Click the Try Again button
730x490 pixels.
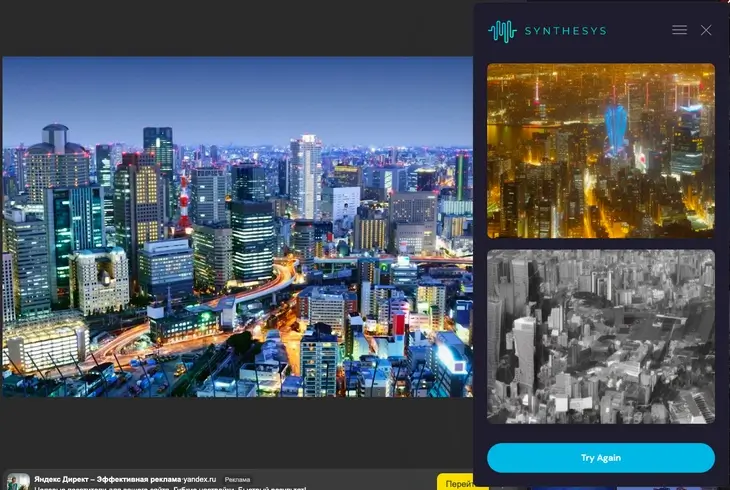pos(601,457)
